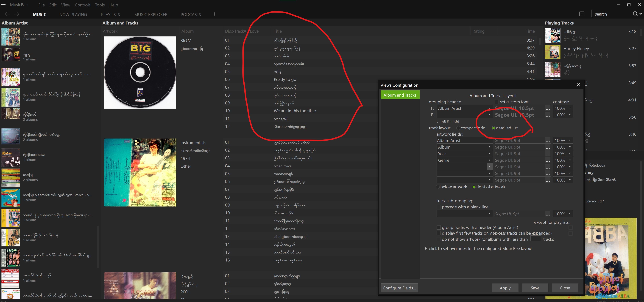Screen dimensions: 644x302
Task: Click the search magnifier icon
Action: pos(635,14)
